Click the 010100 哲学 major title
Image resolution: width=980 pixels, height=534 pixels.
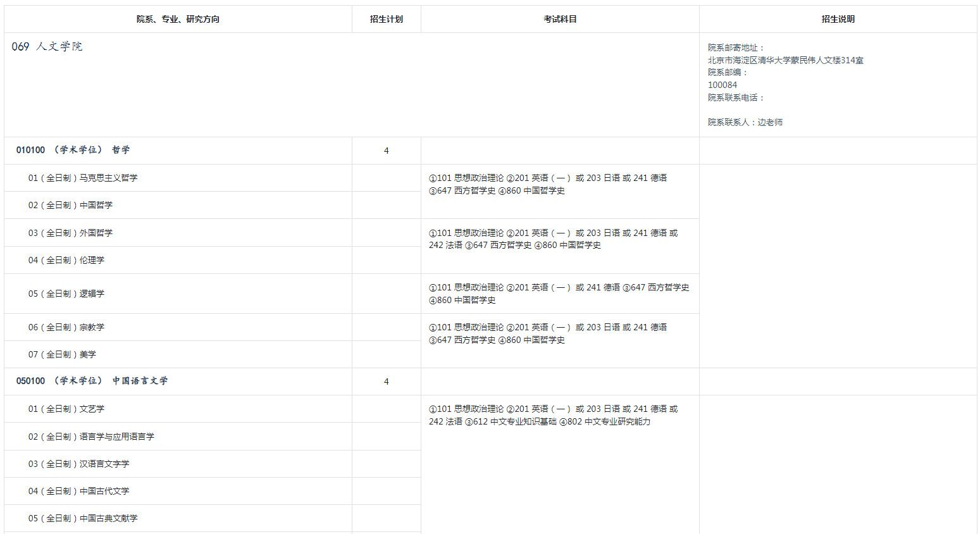[x=73, y=150]
